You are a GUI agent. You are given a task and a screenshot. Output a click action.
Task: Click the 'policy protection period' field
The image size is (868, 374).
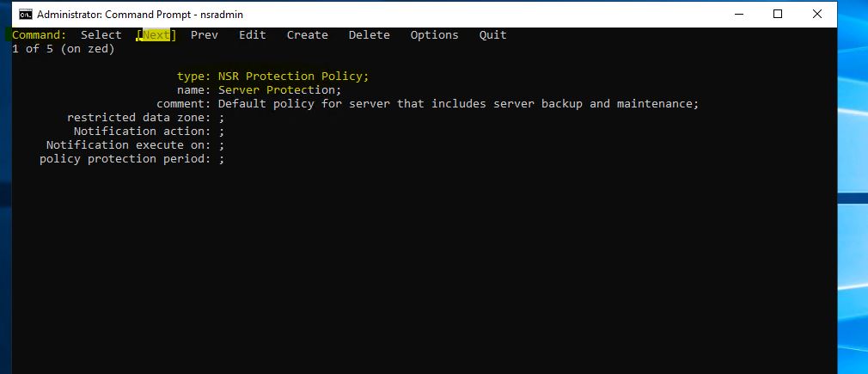[125, 159]
